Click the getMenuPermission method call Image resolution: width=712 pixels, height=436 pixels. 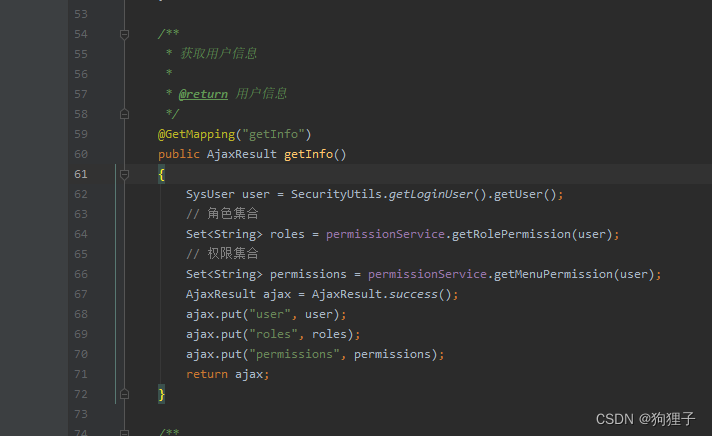[553, 274]
